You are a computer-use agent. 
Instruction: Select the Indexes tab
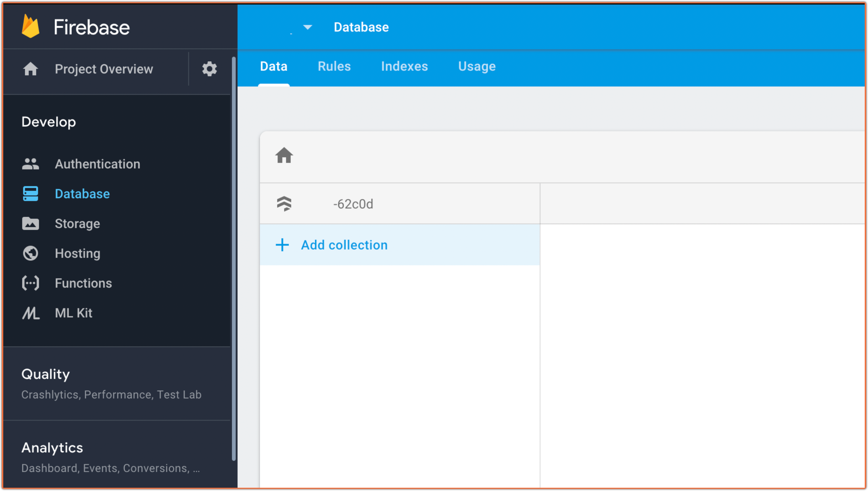405,66
